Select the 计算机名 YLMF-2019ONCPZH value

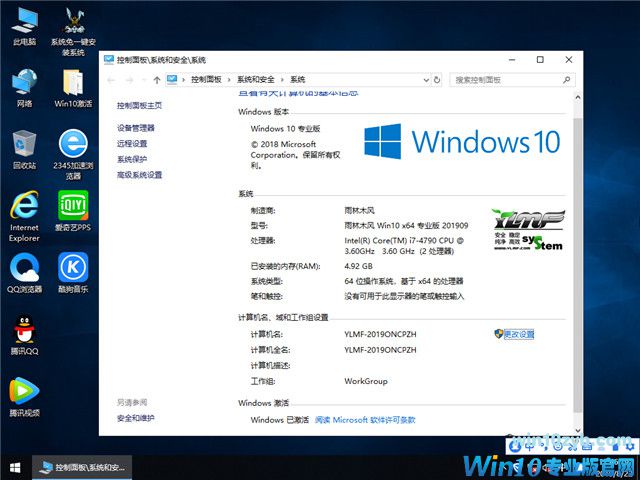tap(380, 334)
